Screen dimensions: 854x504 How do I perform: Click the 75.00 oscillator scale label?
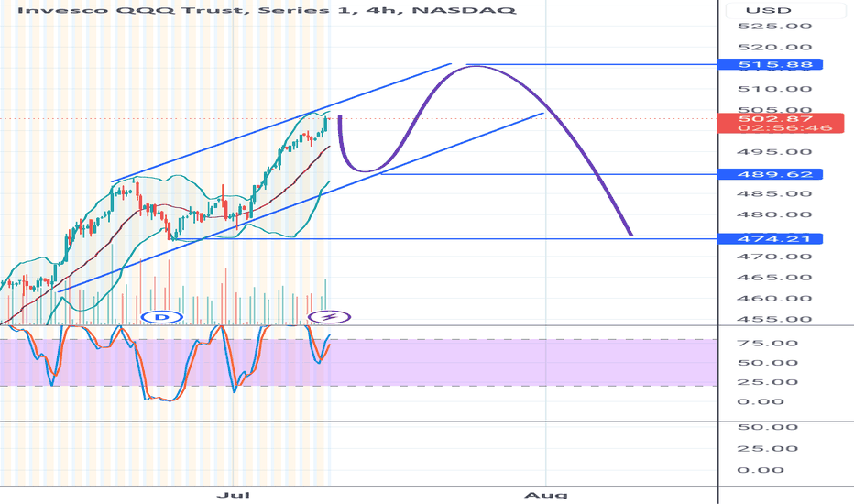click(767, 344)
